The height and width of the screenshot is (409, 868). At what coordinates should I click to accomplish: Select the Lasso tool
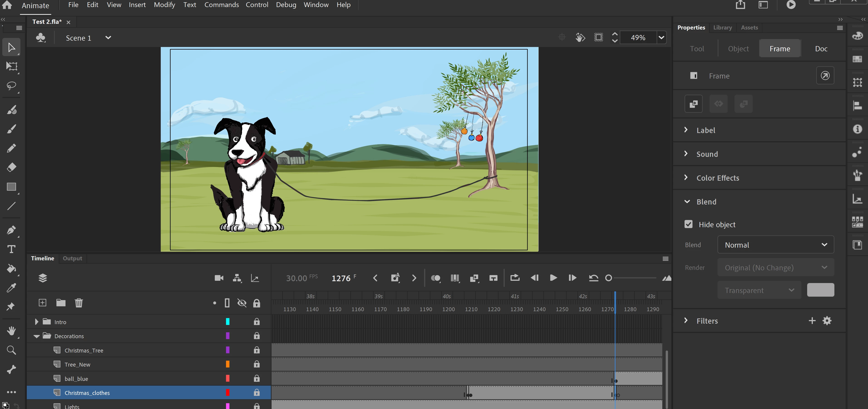pyautogui.click(x=11, y=86)
